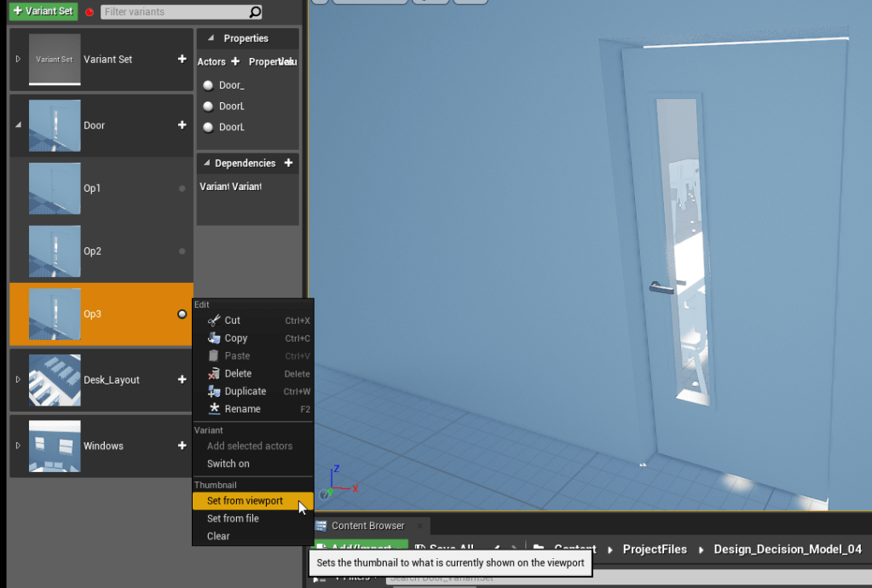Add dependency using plus beside Dependencies
This screenshot has width=872, height=588.
coord(288,163)
